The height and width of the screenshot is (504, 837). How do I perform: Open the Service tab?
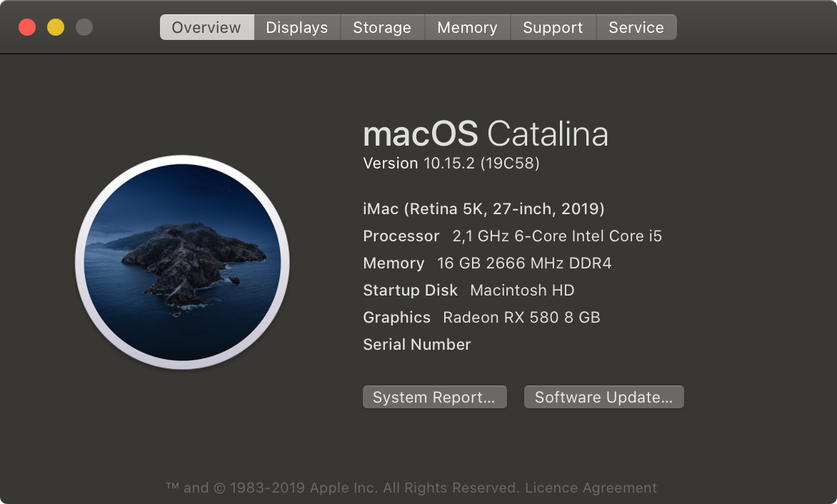coord(636,27)
